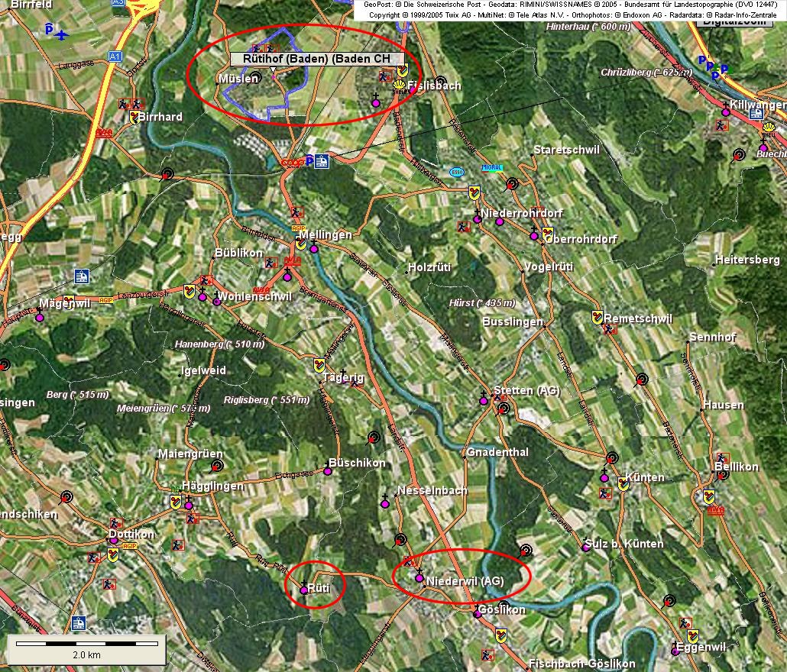This screenshot has height=672, width=787.
Task: Open the postal horn icon at Birrhard
Action: 135,117
